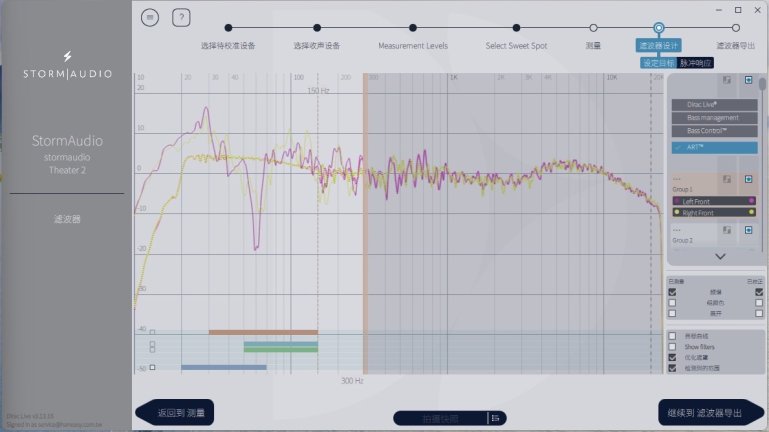
Task: Click 继续到 滤波器导出 button
Action: pos(711,412)
